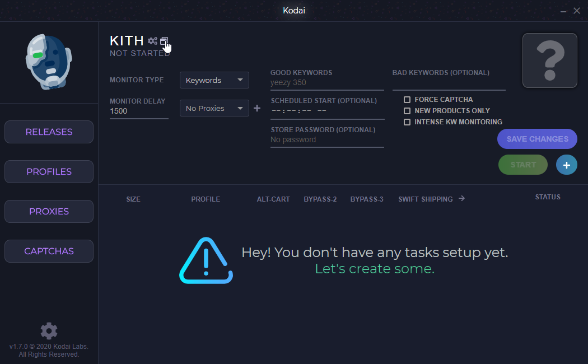Screen dimensions: 588x364
Task: Enable the Force Captcha checkbox
Action: click(407, 99)
